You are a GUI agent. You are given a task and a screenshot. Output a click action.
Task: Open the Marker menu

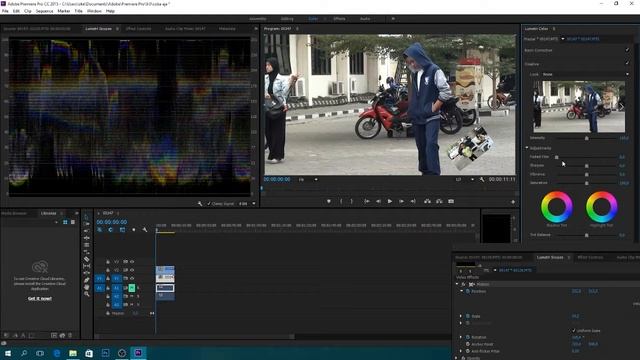pos(64,11)
